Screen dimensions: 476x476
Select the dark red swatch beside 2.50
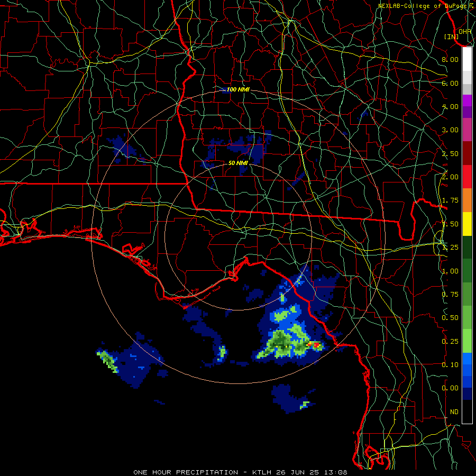467,153
